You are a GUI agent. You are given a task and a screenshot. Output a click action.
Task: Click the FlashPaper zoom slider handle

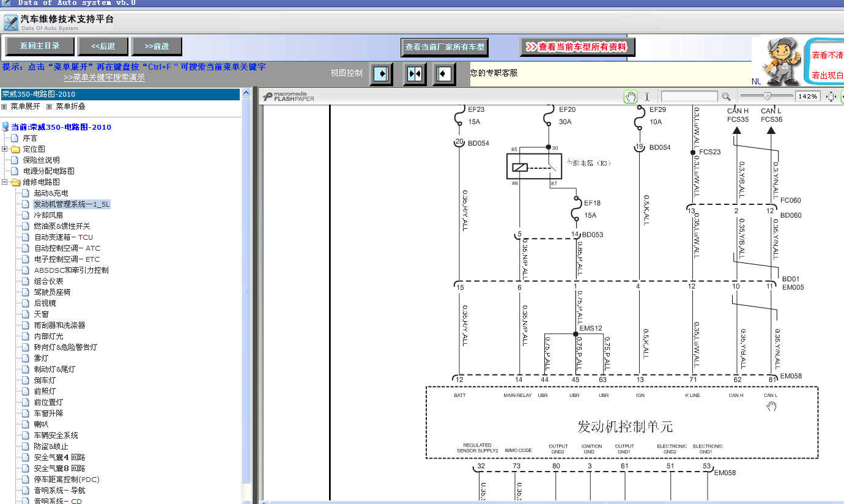tap(767, 96)
